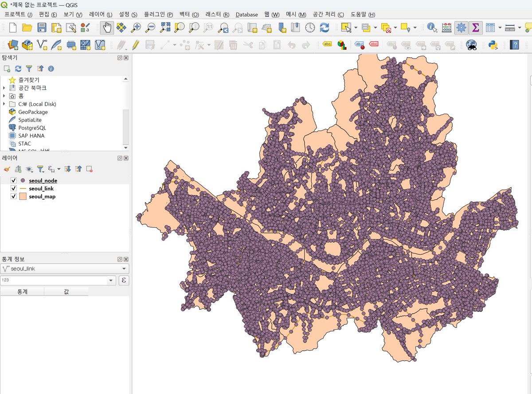Click the seoul_map orange symbol swatch

[x=23, y=197]
